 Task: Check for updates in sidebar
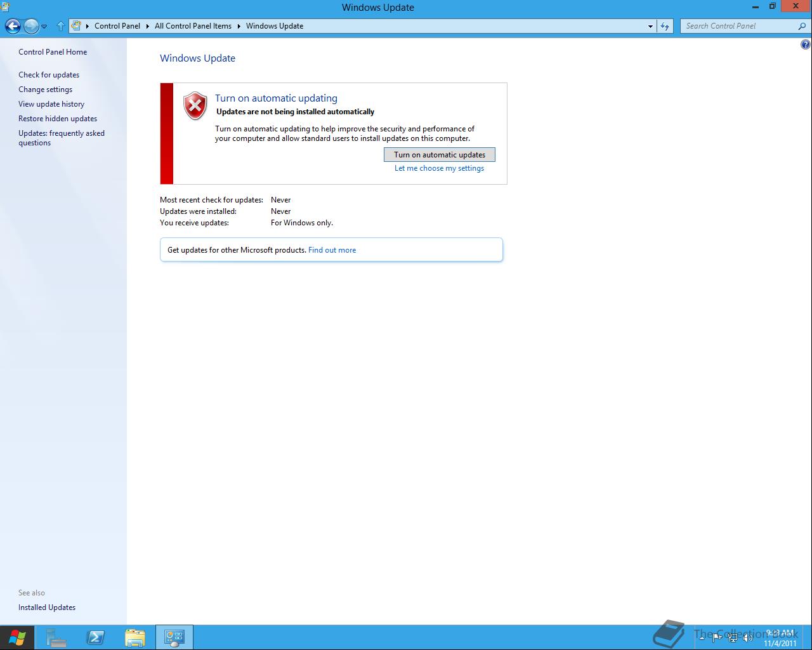tap(49, 75)
